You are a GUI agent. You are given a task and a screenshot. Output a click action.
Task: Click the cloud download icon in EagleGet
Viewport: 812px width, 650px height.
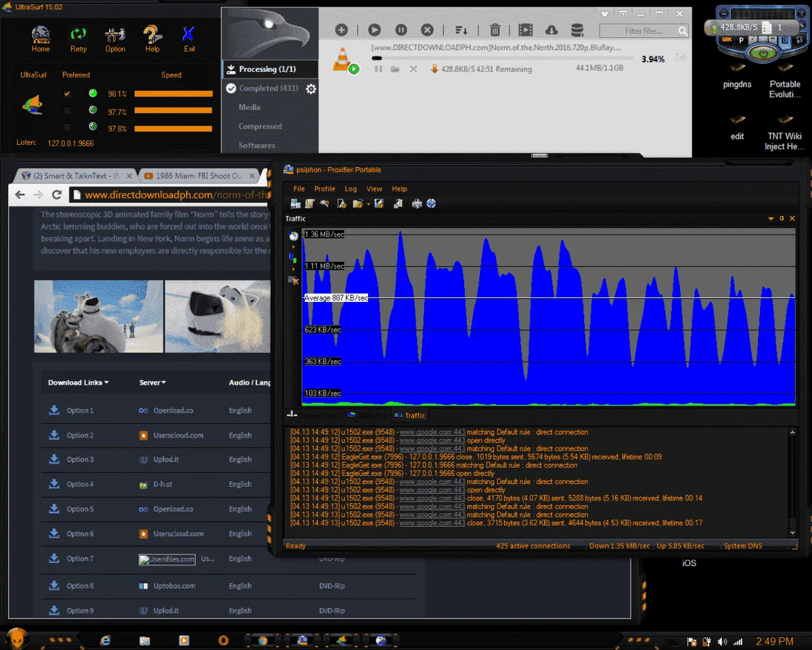(x=551, y=30)
